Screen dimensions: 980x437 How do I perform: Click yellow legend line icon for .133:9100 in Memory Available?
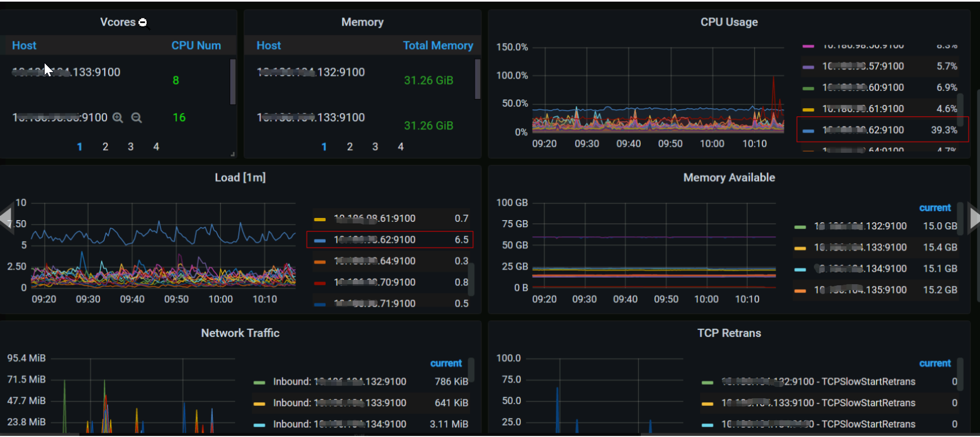800,248
